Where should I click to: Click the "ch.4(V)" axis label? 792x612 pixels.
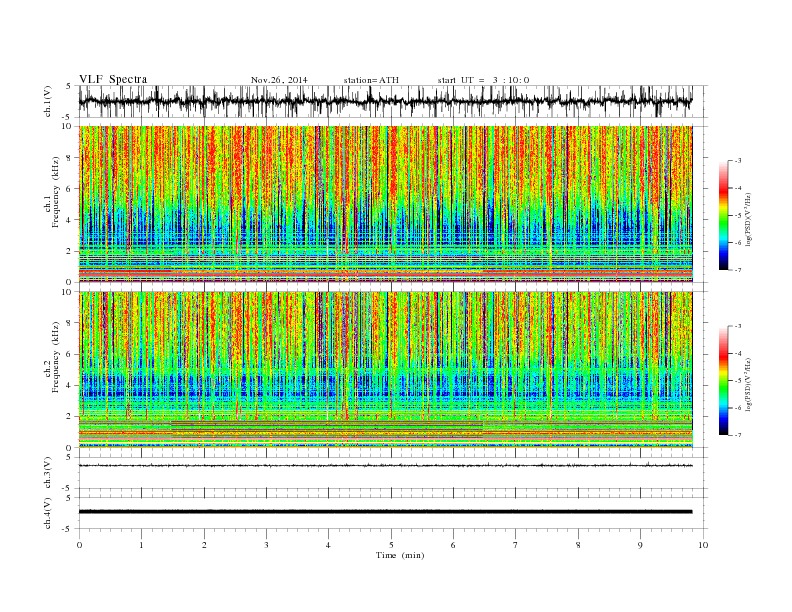click(48, 514)
